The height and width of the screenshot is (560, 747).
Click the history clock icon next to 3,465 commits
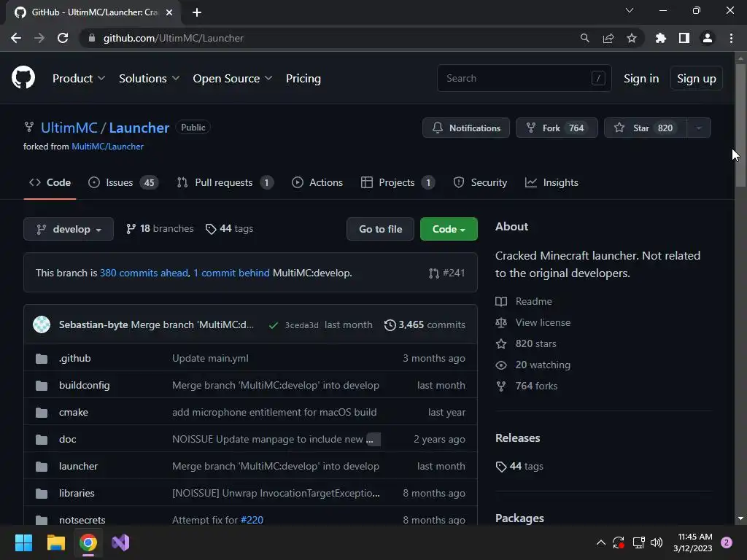click(x=390, y=324)
